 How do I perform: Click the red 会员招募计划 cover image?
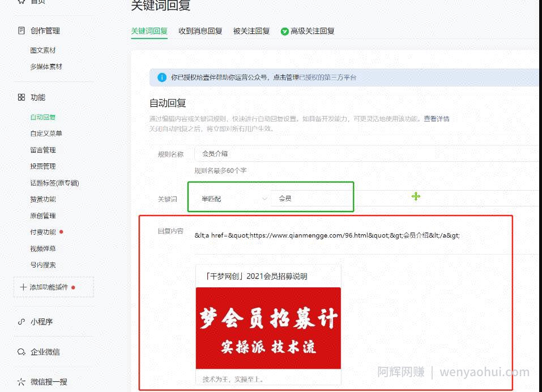[268, 328]
